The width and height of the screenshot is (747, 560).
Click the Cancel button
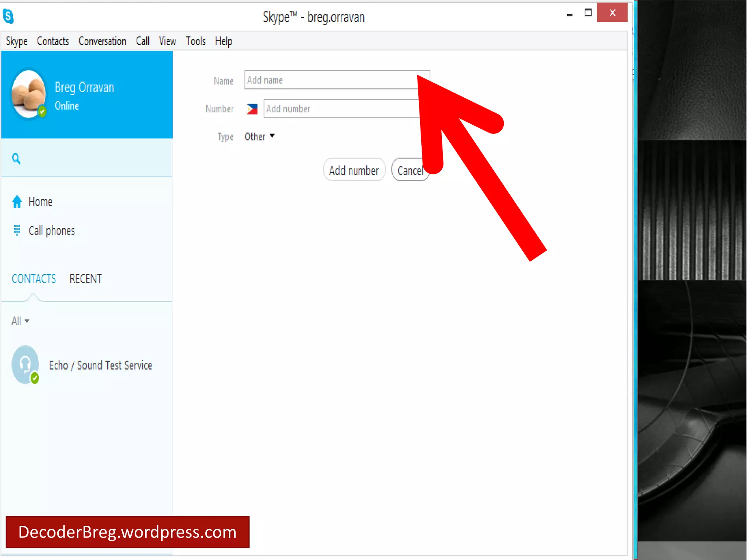411,170
